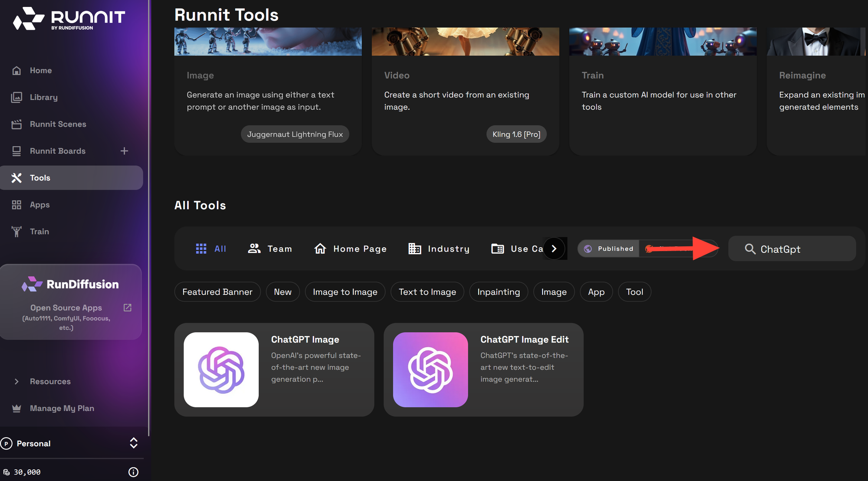Open RunDiffusion Open Source Apps card

click(x=71, y=302)
